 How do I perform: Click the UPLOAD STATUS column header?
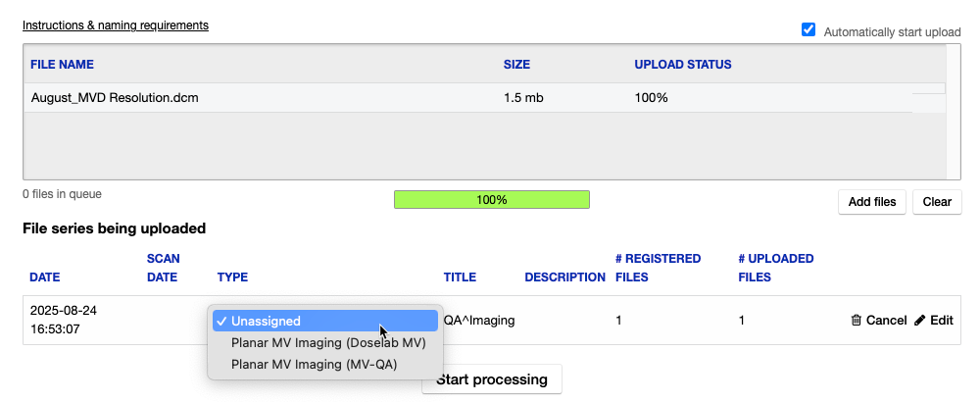(683, 65)
